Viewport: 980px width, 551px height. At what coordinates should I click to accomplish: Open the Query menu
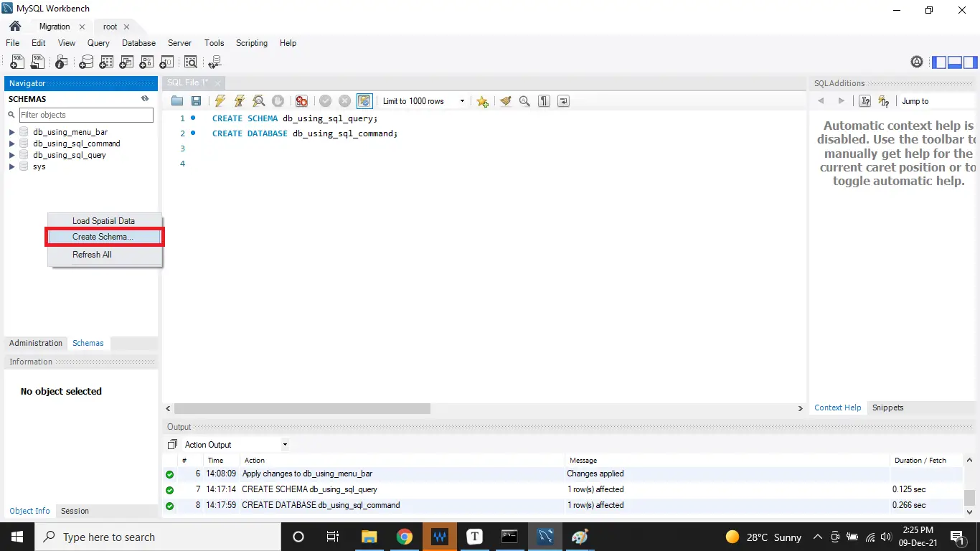click(98, 43)
